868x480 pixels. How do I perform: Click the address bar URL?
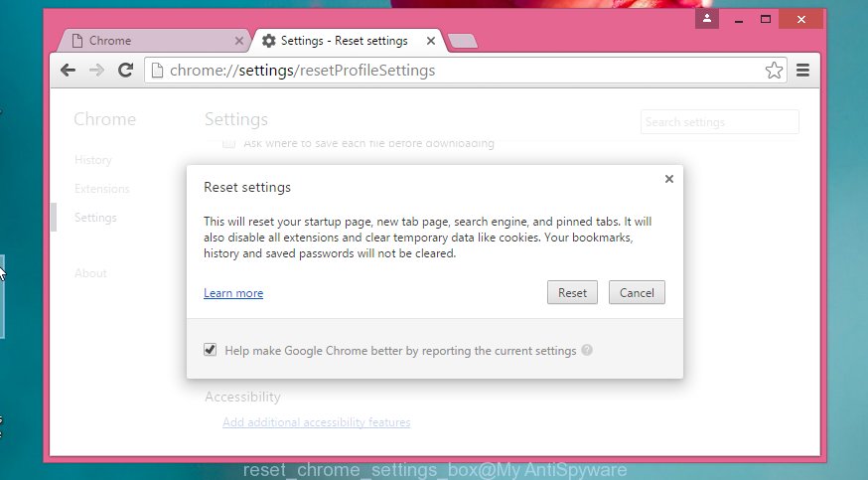tap(302, 71)
